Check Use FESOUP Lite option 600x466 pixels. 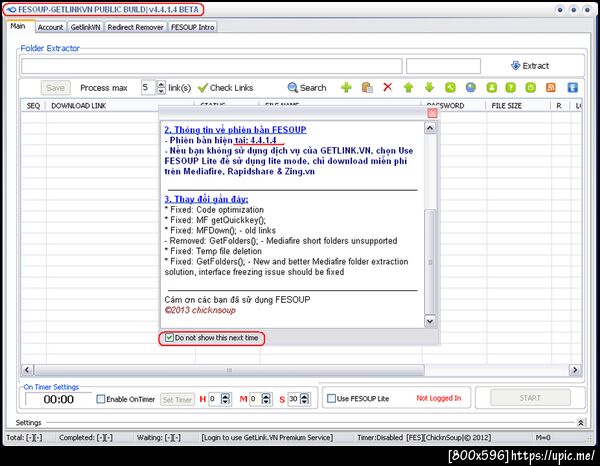pyautogui.click(x=331, y=398)
